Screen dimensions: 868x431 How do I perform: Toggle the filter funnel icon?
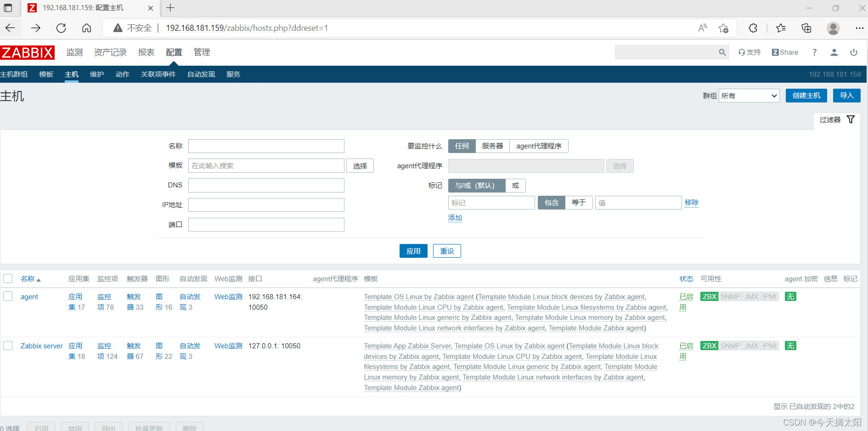851,119
